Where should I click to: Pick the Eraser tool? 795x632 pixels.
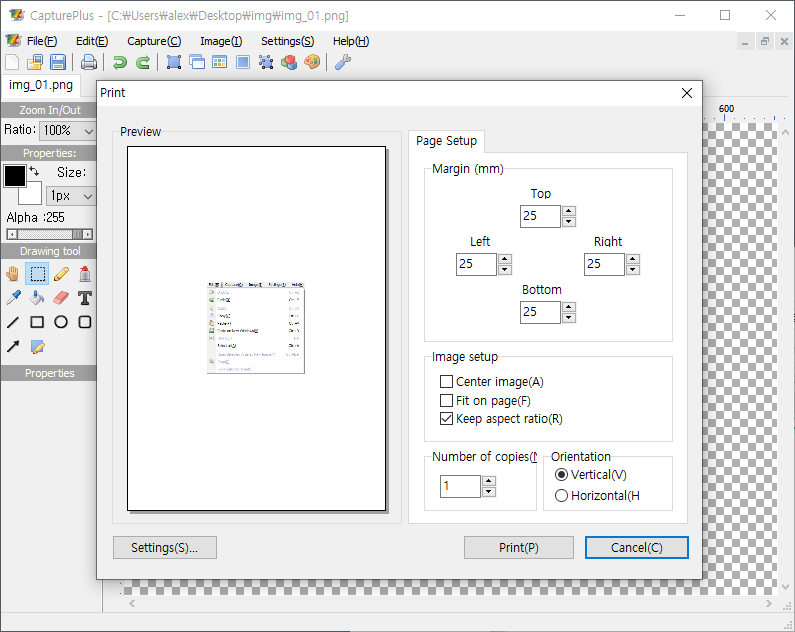pyautogui.click(x=61, y=298)
